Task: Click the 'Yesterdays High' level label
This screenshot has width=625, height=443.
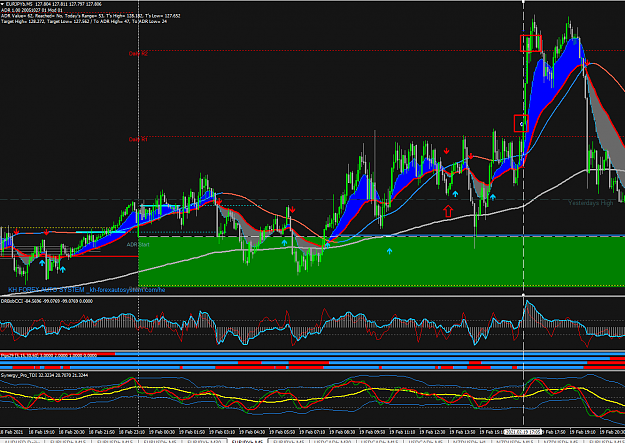Action: (590, 203)
